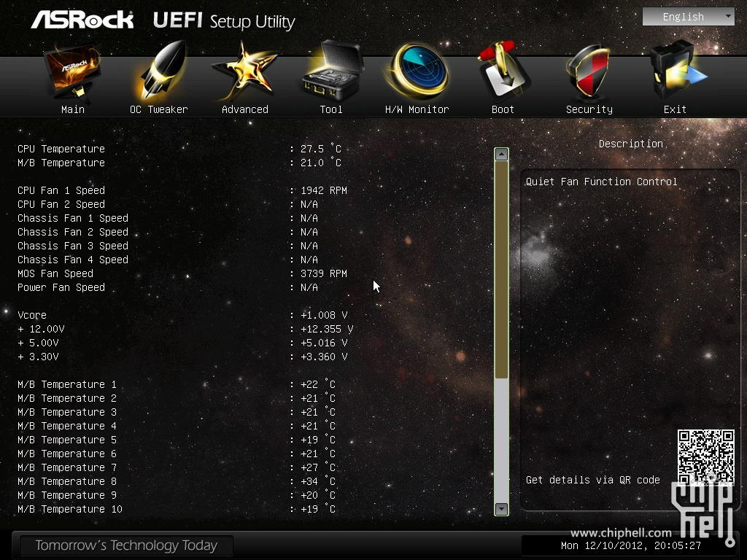Switch to the Security tab label
Image resolution: width=747 pixels, height=560 pixels.
(589, 109)
